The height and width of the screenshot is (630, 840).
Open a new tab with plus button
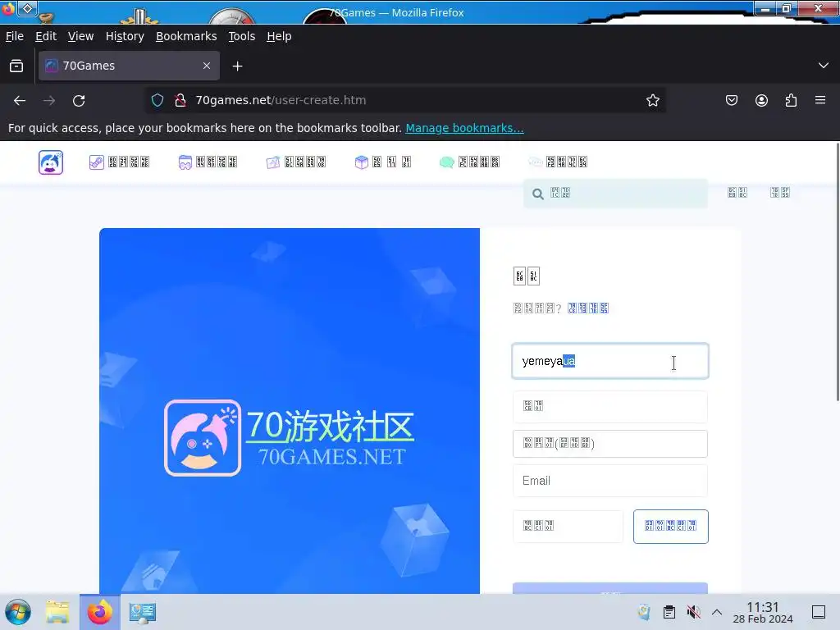click(x=237, y=66)
